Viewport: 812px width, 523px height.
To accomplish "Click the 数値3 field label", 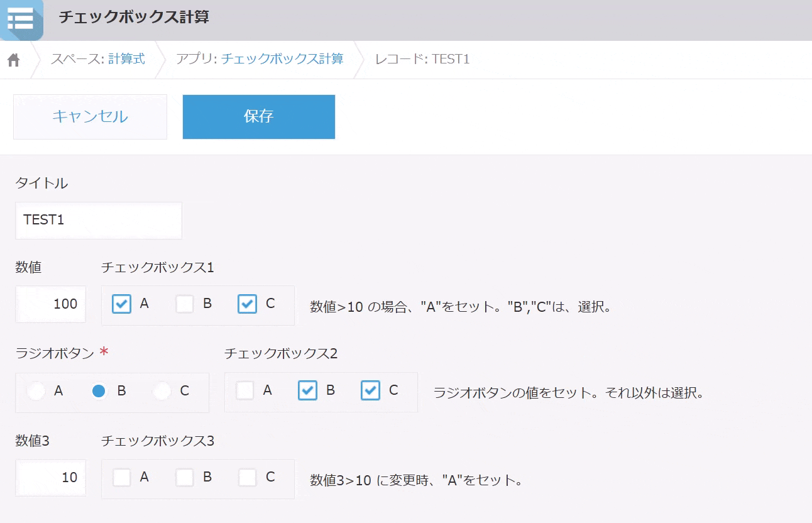I will (x=32, y=441).
